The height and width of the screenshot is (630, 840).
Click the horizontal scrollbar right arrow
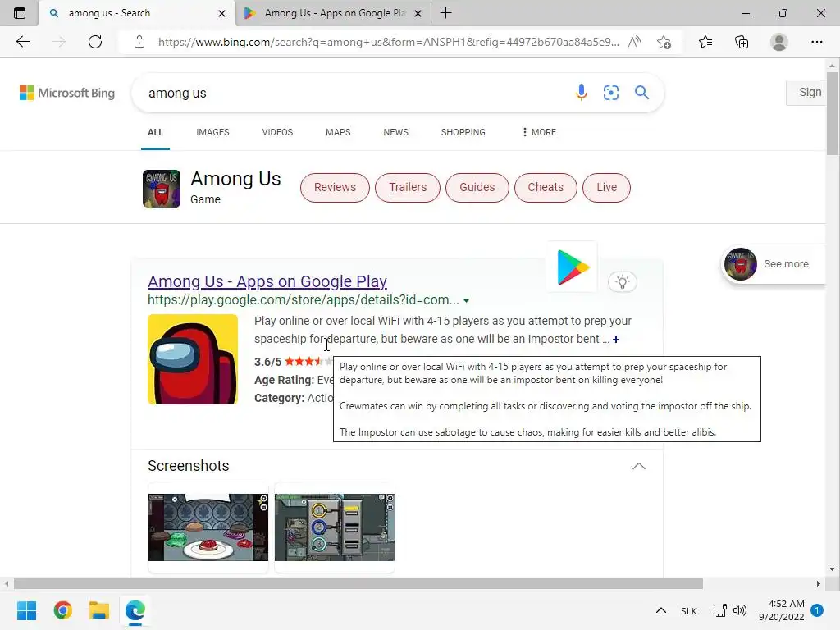pyautogui.click(x=818, y=583)
